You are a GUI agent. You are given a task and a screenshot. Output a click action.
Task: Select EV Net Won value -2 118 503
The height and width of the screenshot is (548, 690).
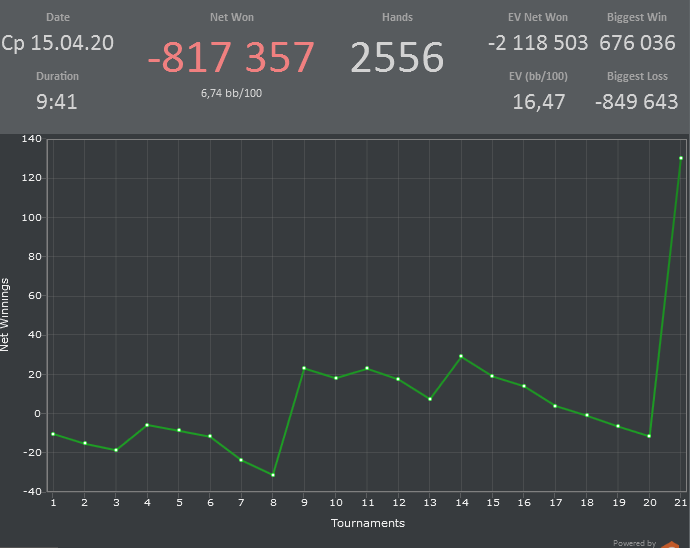538,43
